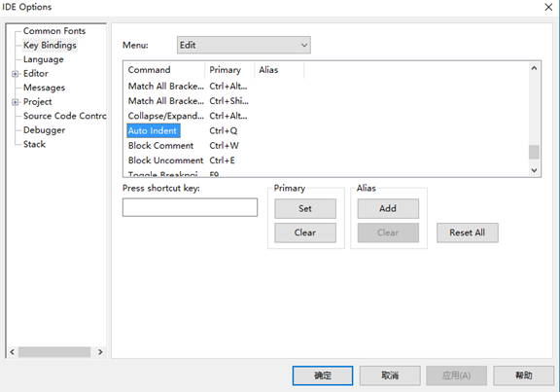Click the Alias column header
The image size is (560, 392).
click(x=279, y=70)
